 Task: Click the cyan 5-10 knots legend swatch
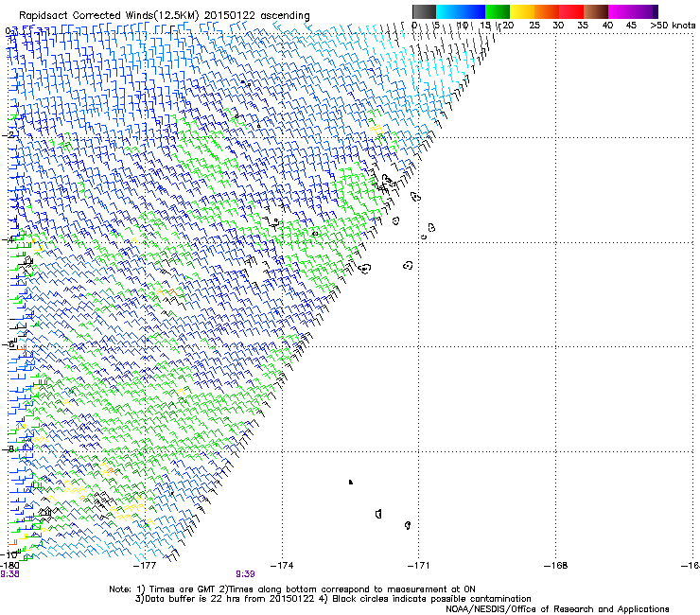pyautogui.click(x=448, y=11)
